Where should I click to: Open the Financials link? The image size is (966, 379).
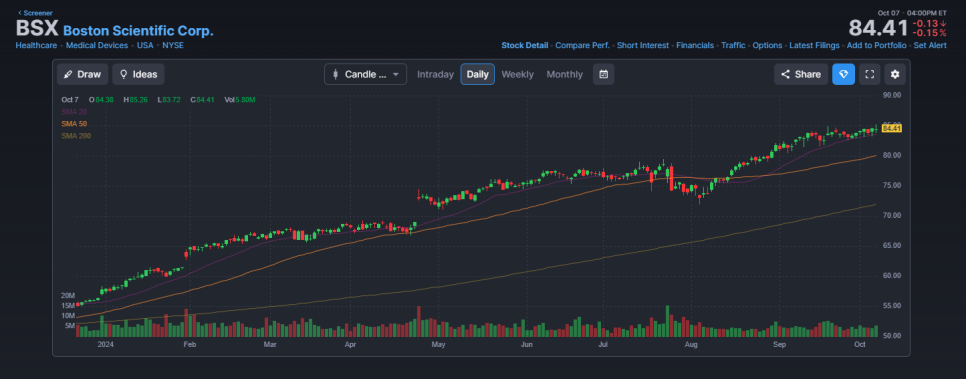(695, 46)
